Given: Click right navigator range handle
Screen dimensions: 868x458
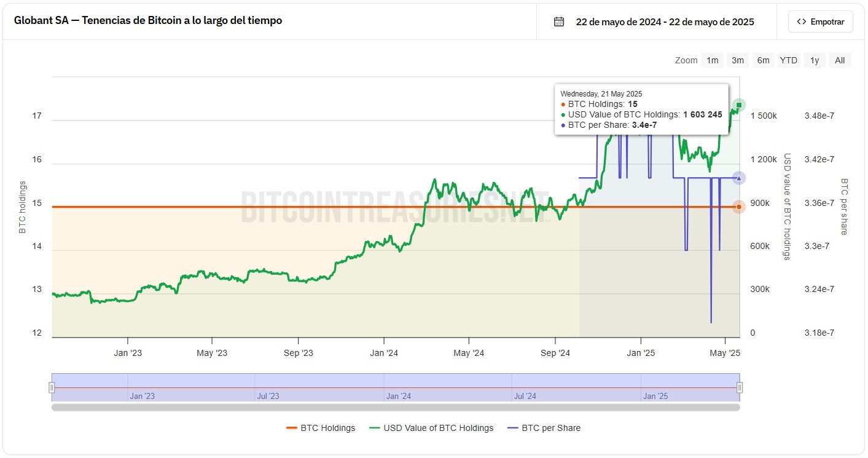Looking at the screenshot, I should point(740,387).
